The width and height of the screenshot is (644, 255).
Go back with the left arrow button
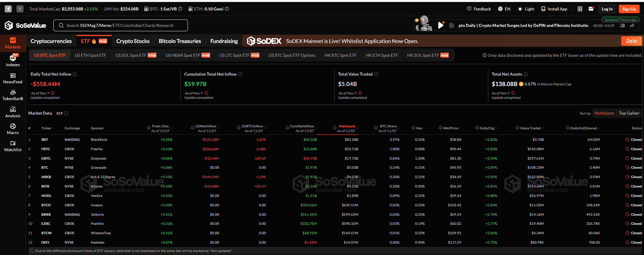coord(8,9)
